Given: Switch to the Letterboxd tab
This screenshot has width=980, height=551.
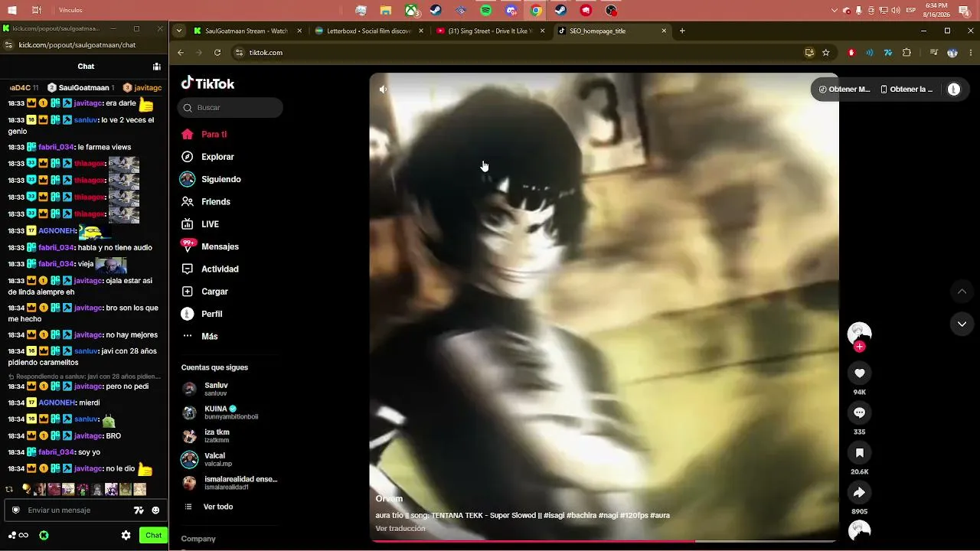Looking at the screenshot, I should pyautogui.click(x=369, y=31).
